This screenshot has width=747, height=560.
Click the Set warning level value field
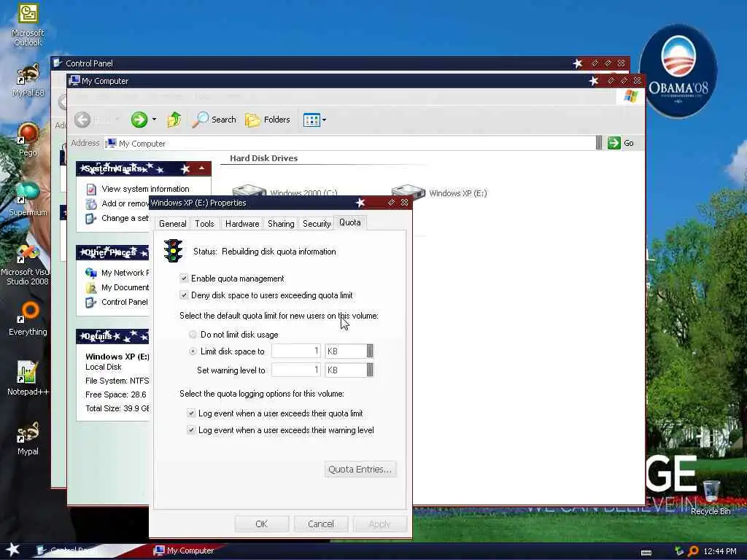coord(296,370)
